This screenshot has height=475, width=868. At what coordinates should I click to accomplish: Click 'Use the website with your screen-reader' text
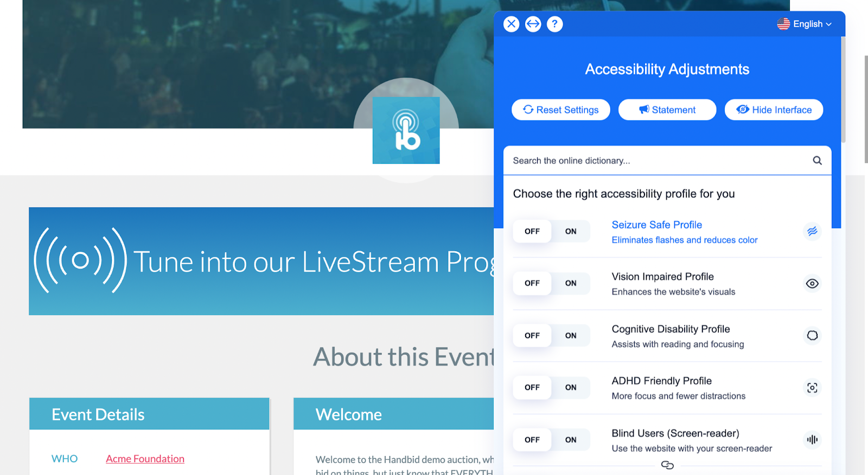coord(692,448)
